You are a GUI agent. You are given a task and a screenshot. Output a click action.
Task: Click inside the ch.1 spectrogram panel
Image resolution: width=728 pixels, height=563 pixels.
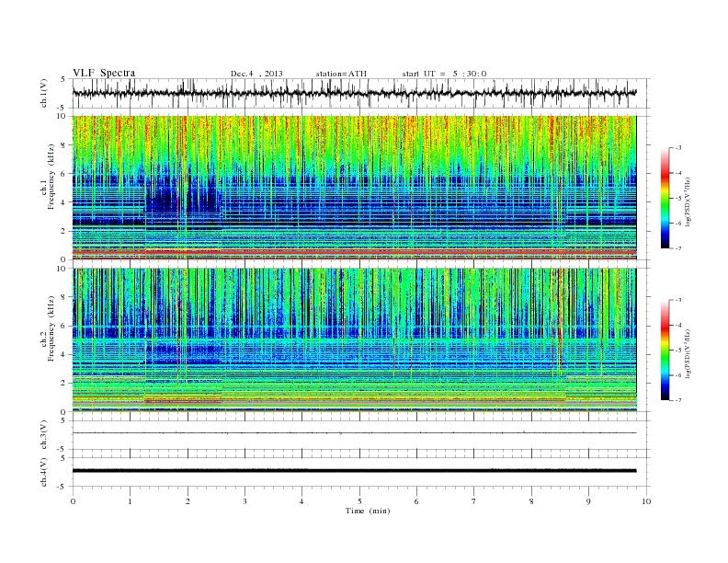click(x=354, y=188)
